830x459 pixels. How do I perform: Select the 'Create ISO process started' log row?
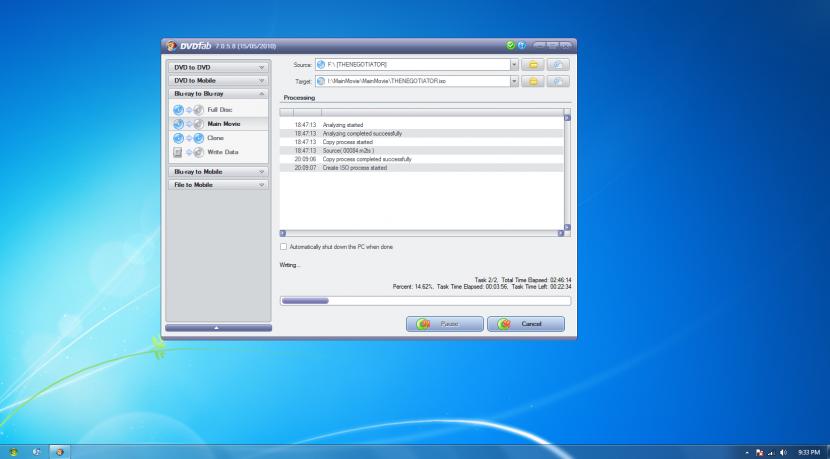tap(421, 168)
